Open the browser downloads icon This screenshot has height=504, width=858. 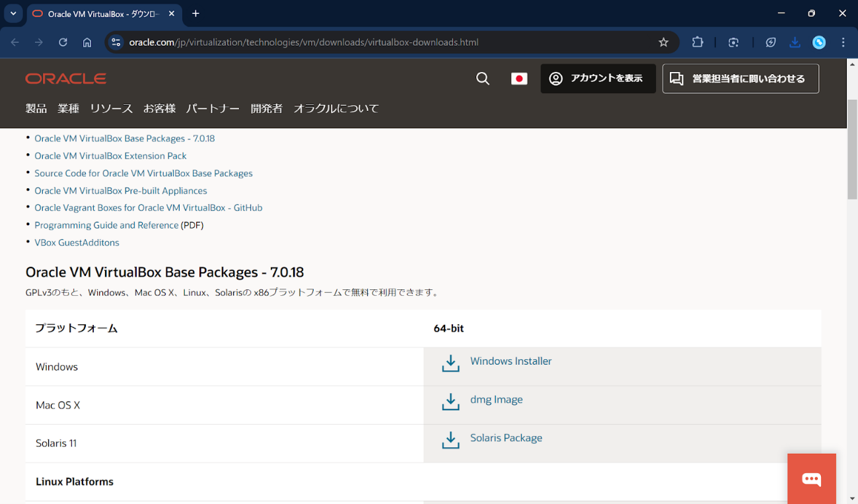(795, 42)
